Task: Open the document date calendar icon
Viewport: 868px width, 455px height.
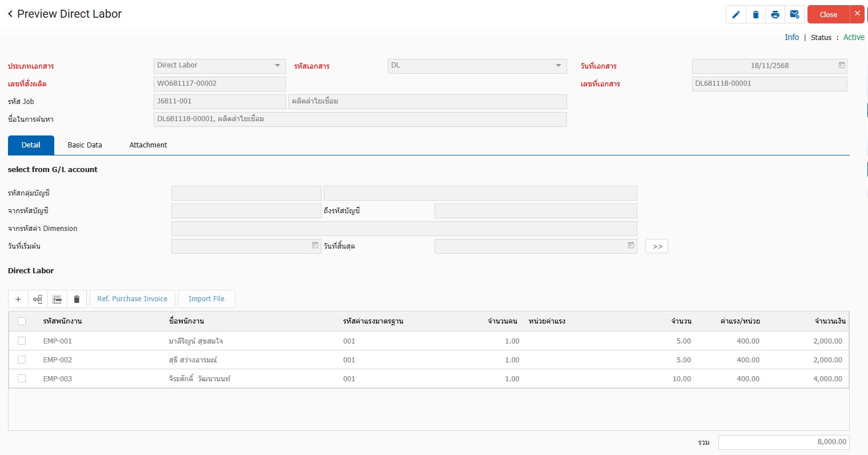Action: click(x=841, y=66)
